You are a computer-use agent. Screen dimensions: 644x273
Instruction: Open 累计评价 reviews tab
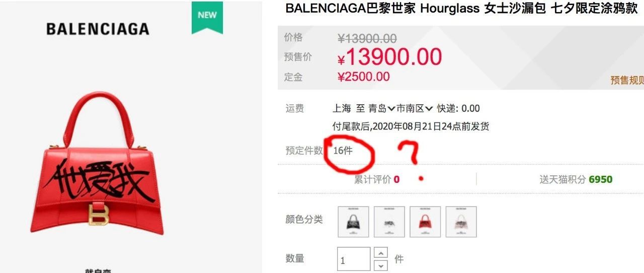pos(377,179)
